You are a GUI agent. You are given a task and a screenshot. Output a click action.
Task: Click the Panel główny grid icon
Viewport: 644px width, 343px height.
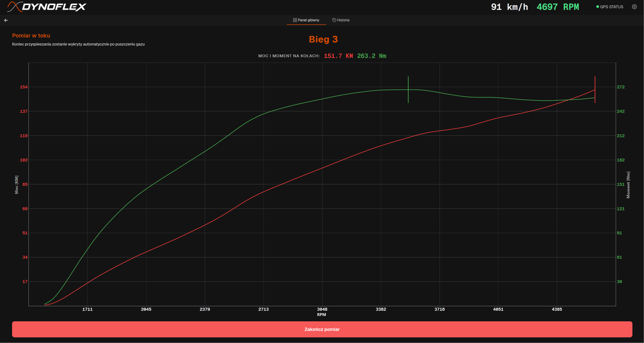click(x=295, y=20)
